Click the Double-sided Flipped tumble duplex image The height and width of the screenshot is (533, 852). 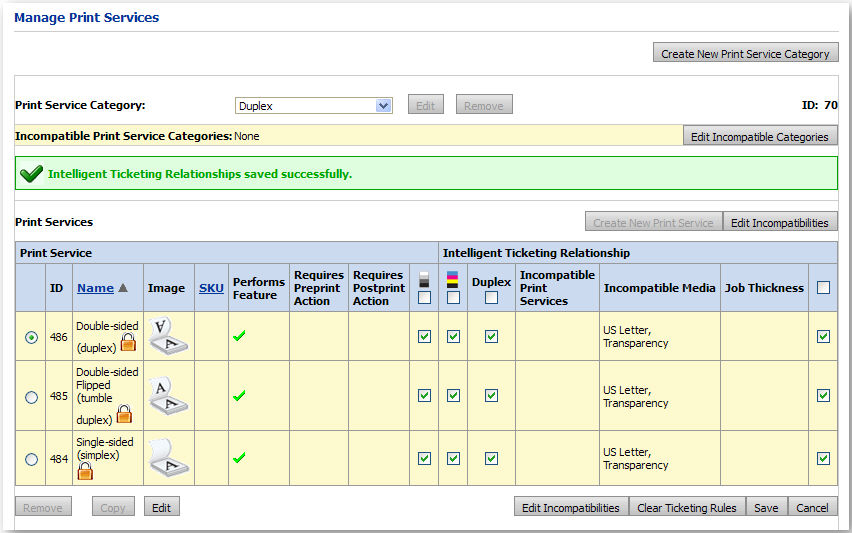[167, 395]
